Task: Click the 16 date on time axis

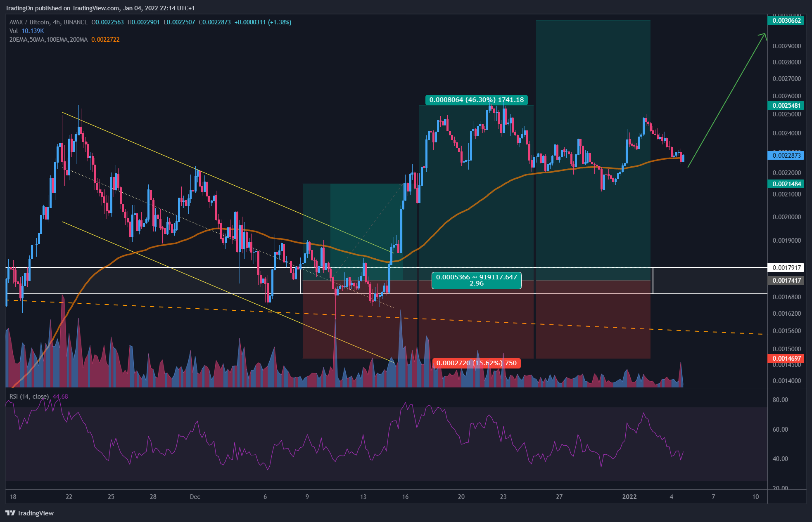Action: (x=405, y=497)
